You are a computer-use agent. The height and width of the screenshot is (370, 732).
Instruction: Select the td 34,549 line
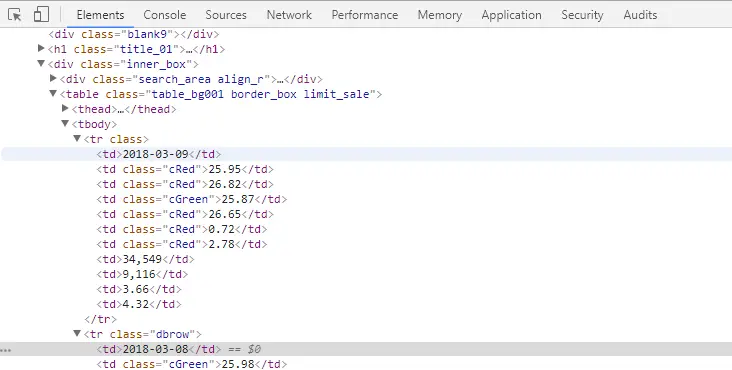pos(145,259)
